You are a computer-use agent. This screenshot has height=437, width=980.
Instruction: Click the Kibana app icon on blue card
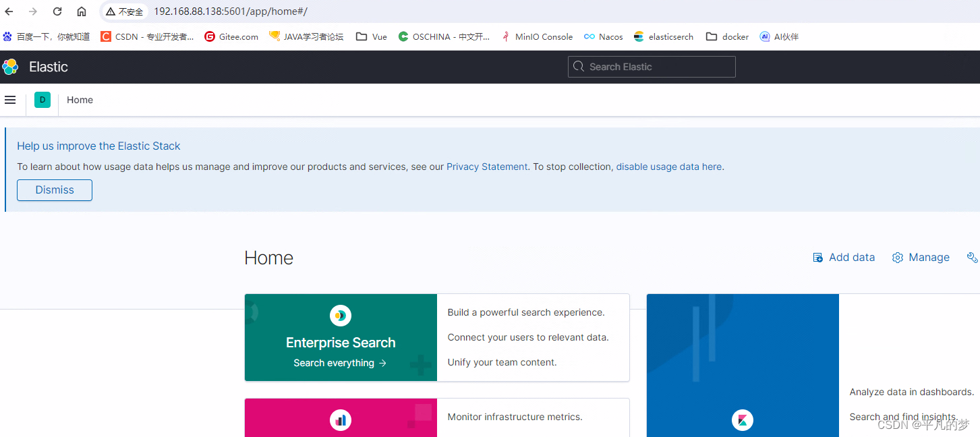(x=742, y=419)
